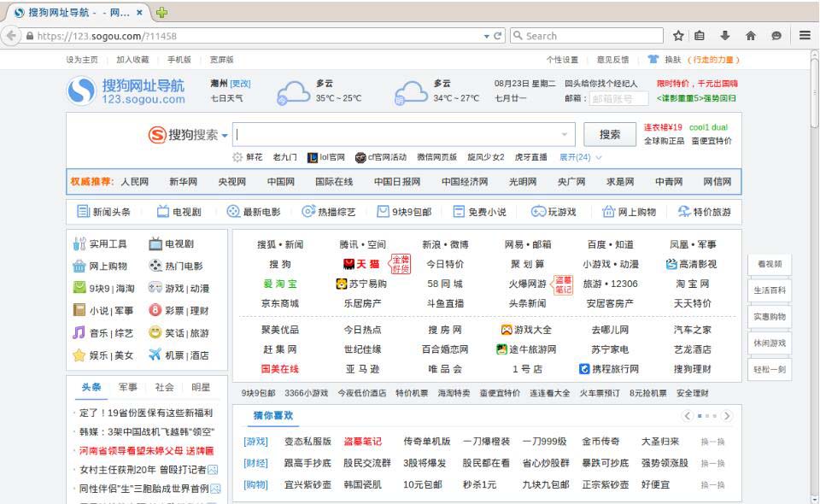This screenshot has width=820, height=504.
Task: Open a new tab with plus icon
Action: pyautogui.click(x=161, y=13)
